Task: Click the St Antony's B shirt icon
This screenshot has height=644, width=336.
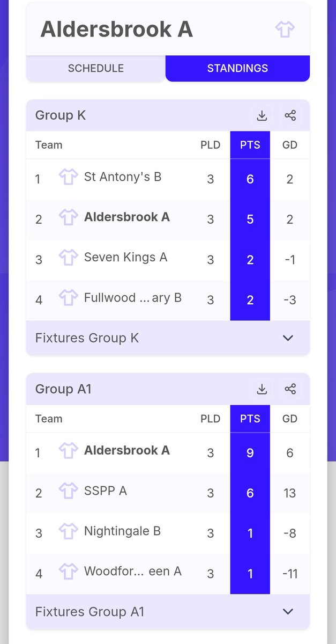Action: pos(68,177)
